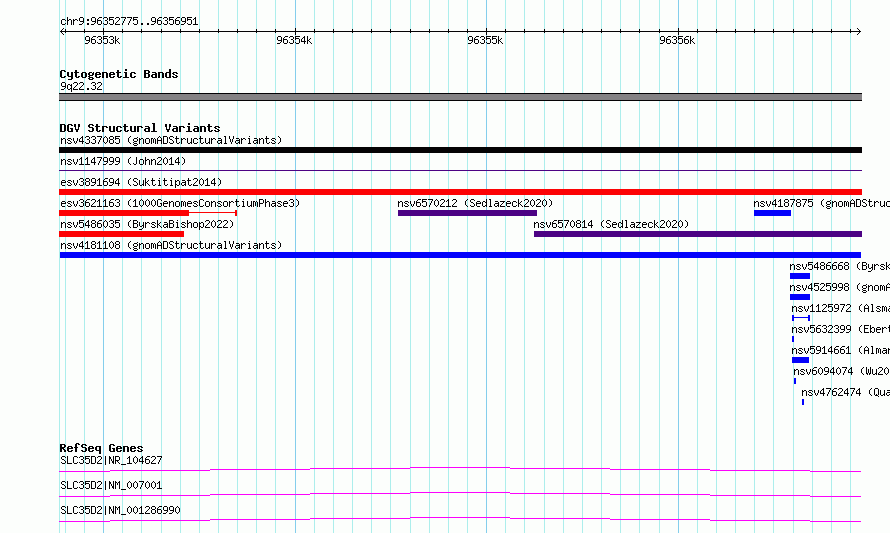
Task: Click the blue nsv4187875 variant bar
Action: click(773, 213)
